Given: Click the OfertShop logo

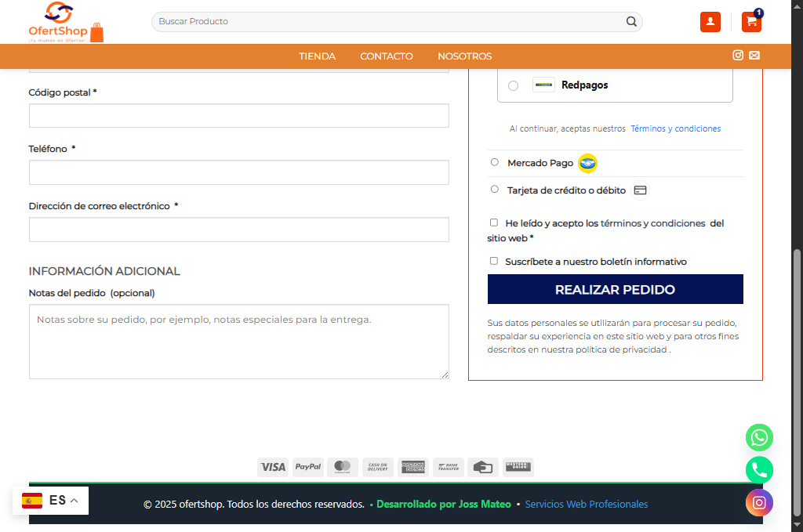Looking at the screenshot, I should point(66,22).
